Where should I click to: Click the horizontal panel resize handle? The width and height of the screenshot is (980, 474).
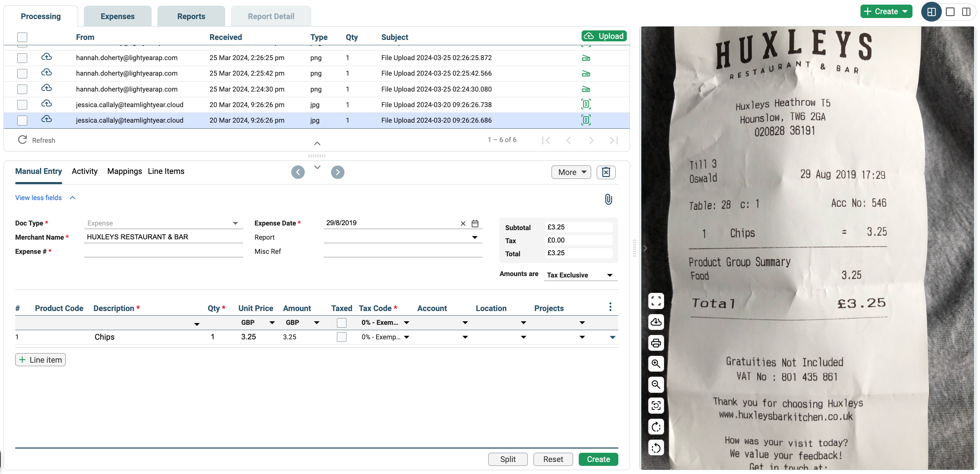[x=316, y=156]
